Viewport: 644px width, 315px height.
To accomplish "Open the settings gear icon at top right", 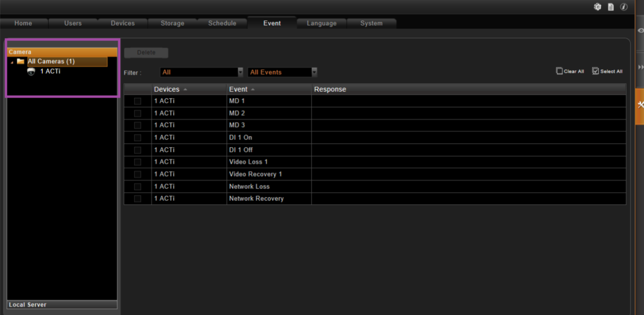I will (x=597, y=7).
